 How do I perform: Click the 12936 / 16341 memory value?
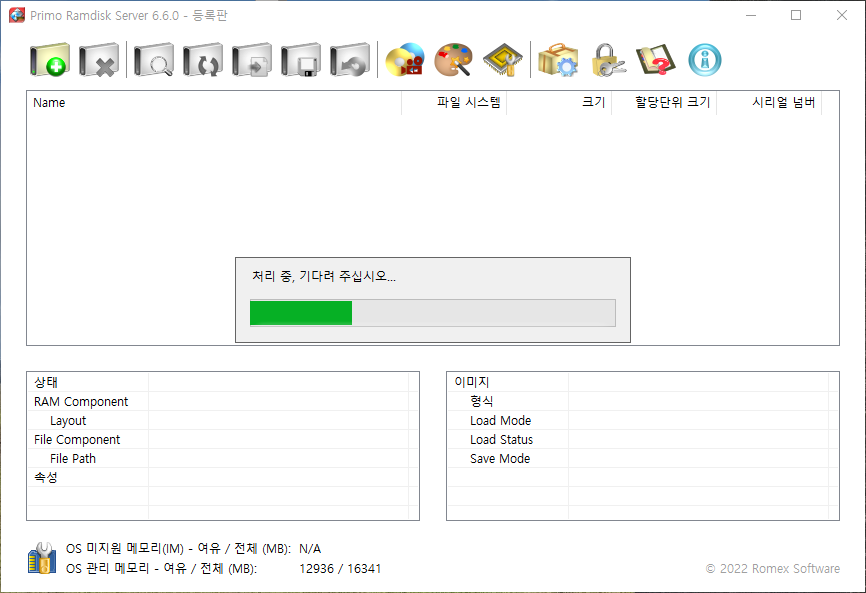(340, 569)
